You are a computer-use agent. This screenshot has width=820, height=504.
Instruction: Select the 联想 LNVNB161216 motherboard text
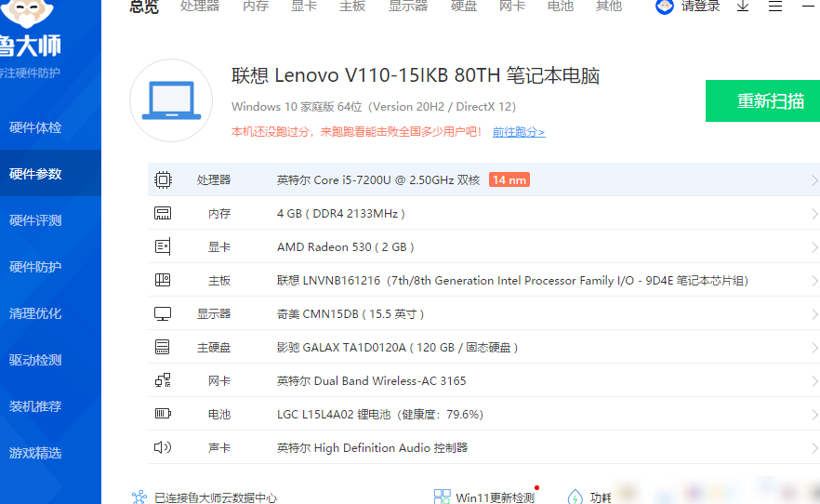(512, 280)
